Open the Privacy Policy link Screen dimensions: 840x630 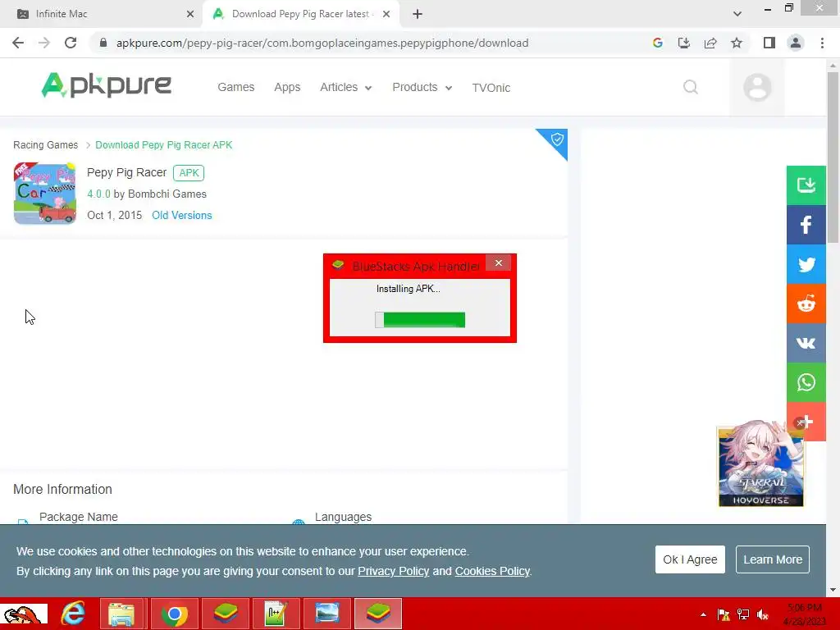point(393,571)
